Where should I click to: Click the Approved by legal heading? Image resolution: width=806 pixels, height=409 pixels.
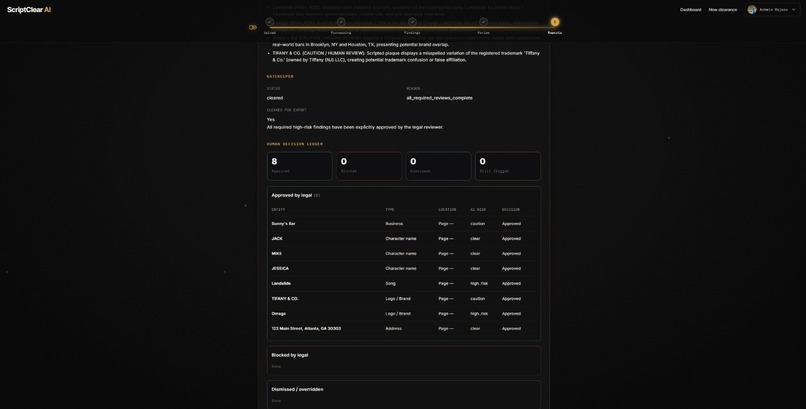291,195
